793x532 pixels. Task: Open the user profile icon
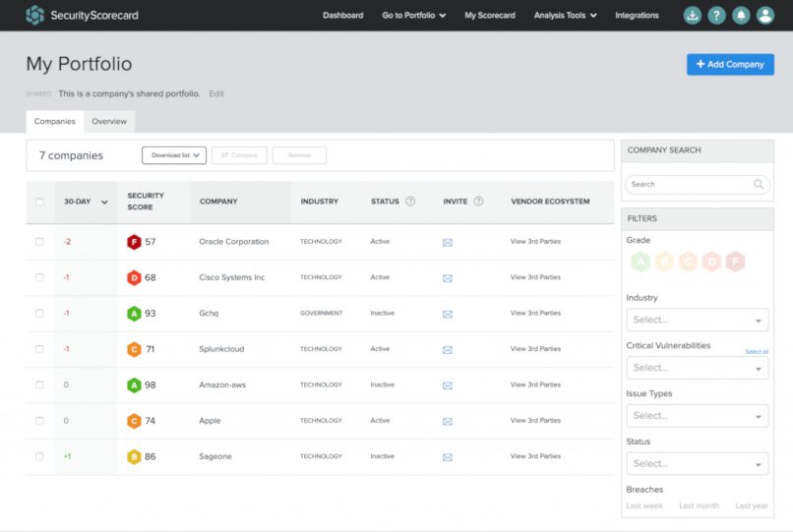[x=765, y=15]
